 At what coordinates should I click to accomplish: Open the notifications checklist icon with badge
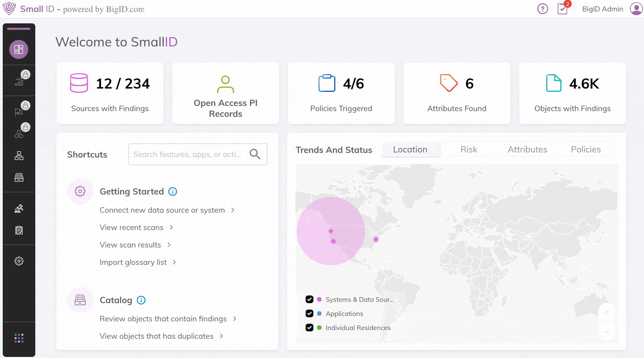[x=563, y=9]
